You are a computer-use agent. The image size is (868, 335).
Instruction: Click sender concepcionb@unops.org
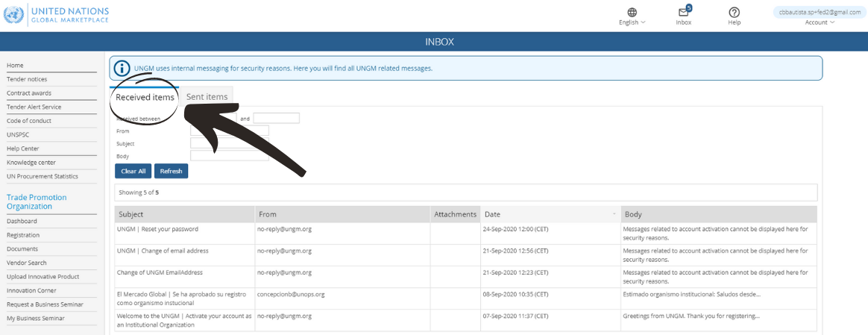(x=291, y=294)
